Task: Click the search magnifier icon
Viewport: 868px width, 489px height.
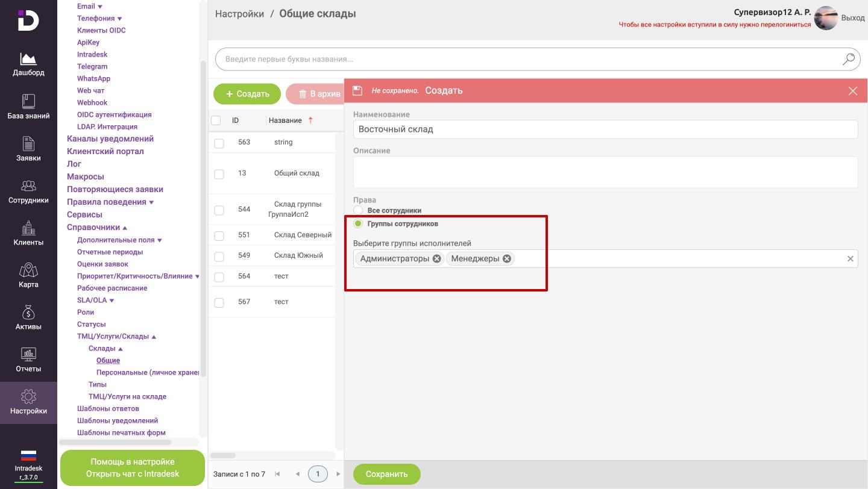Action: 849,59
